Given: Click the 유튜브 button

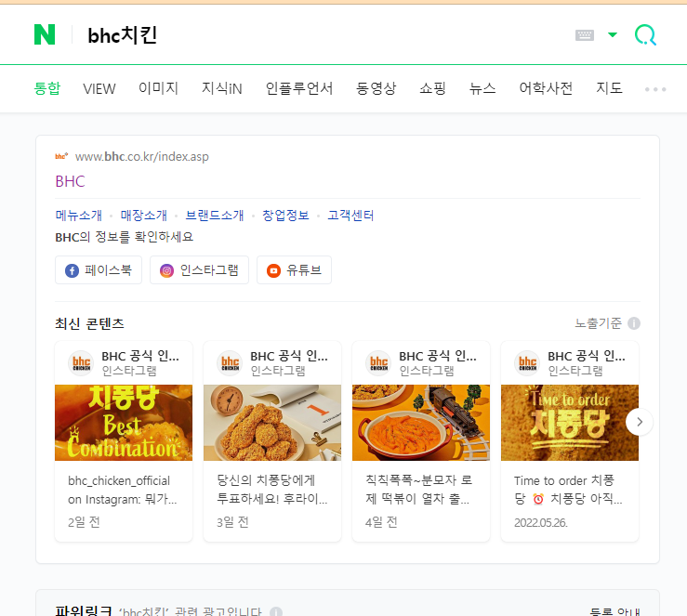Looking at the screenshot, I should pos(294,270).
